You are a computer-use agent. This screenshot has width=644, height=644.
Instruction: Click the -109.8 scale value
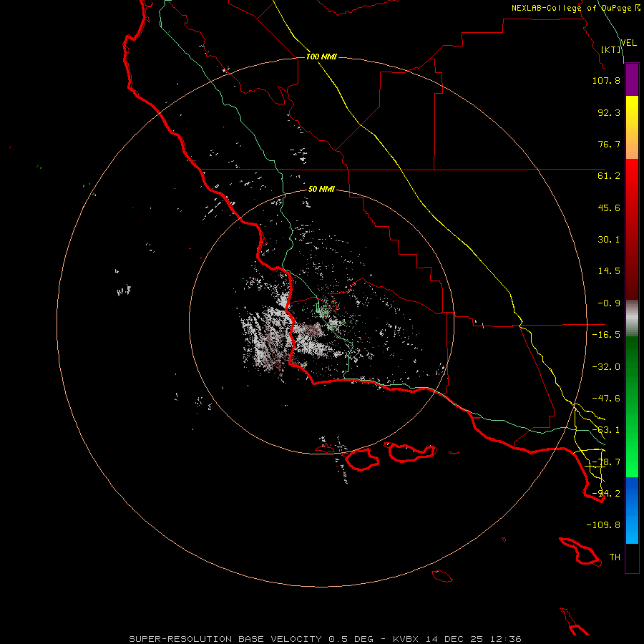coord(603,525)
